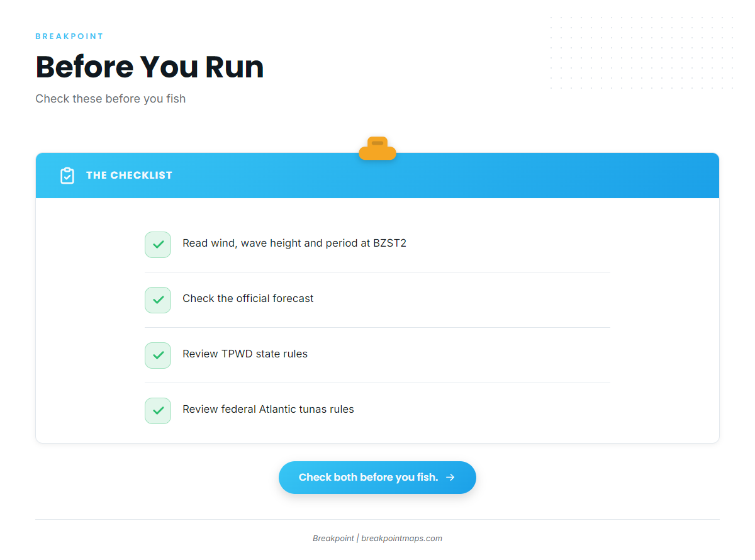This screenshot has height=560, width=755.
Task: Select the 'Review TPWD state rules' text
Action: point(245,354)
